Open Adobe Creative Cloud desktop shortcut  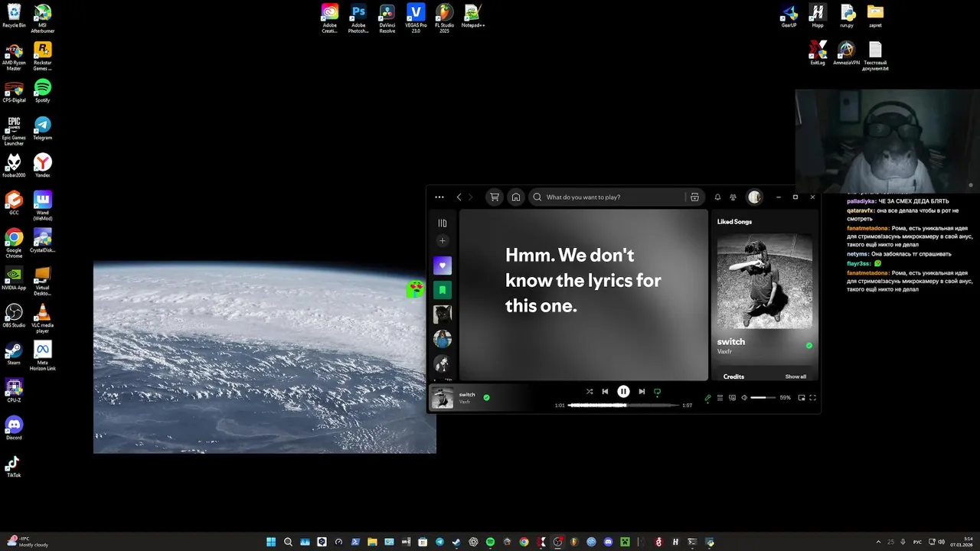click(x=329, y=18)
